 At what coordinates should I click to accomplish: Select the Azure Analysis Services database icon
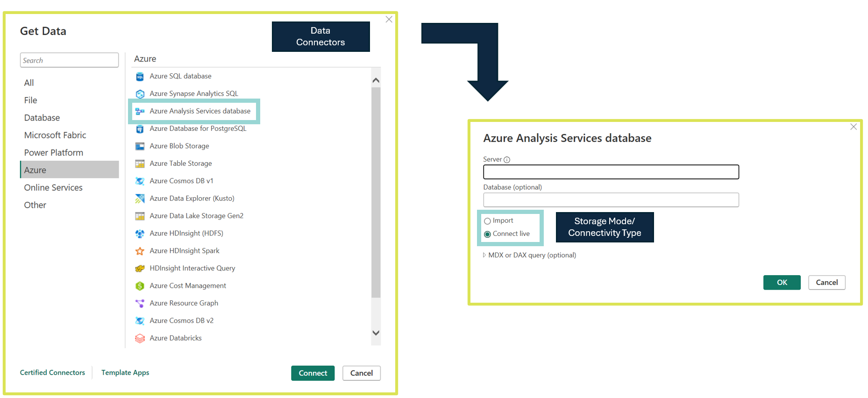point(140,111)
